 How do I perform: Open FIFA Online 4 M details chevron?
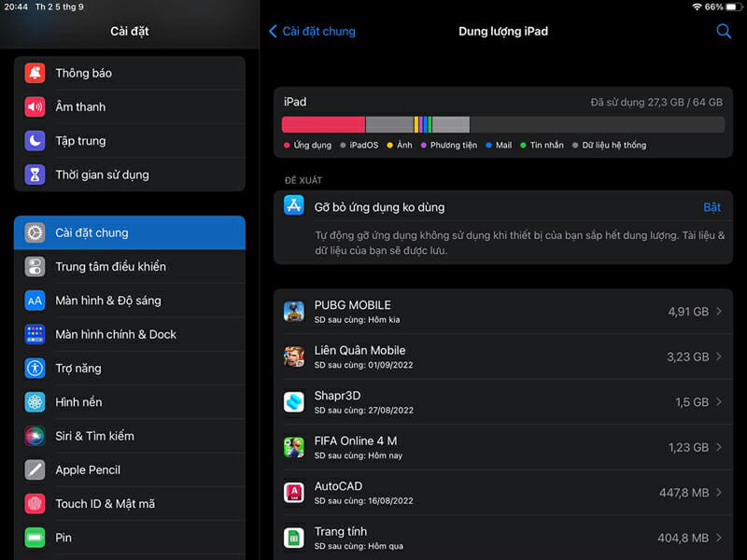click(718, 447)
